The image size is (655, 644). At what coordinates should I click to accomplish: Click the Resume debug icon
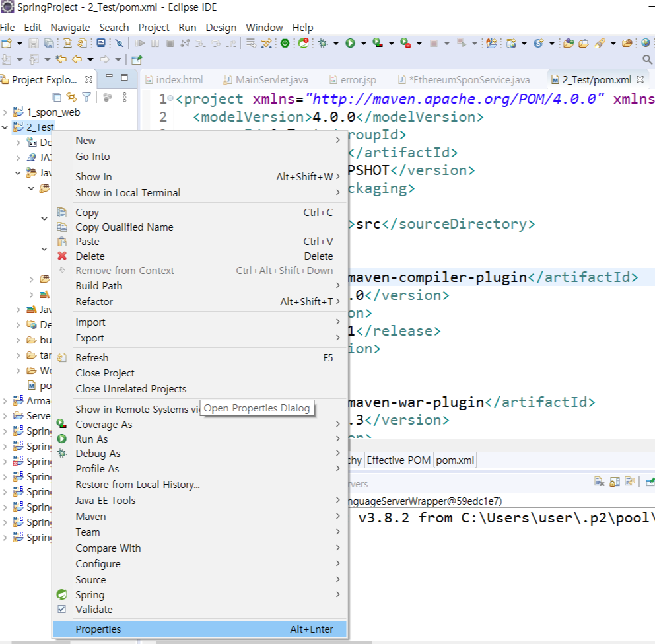click(140, 43)
